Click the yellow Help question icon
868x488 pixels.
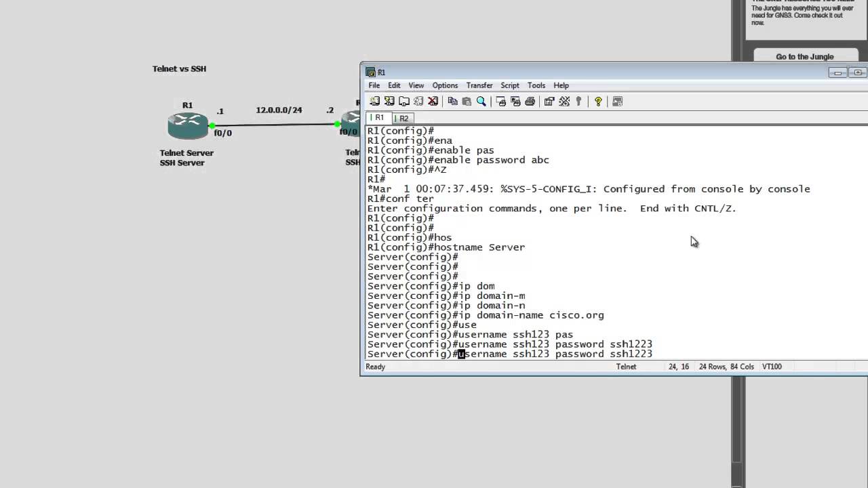pos(598,101)
